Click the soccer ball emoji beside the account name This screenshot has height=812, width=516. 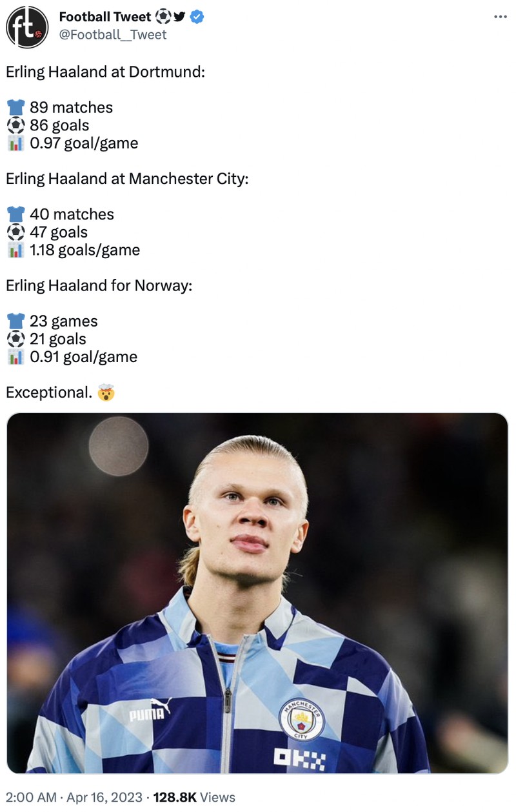click(x=163, y=17)
